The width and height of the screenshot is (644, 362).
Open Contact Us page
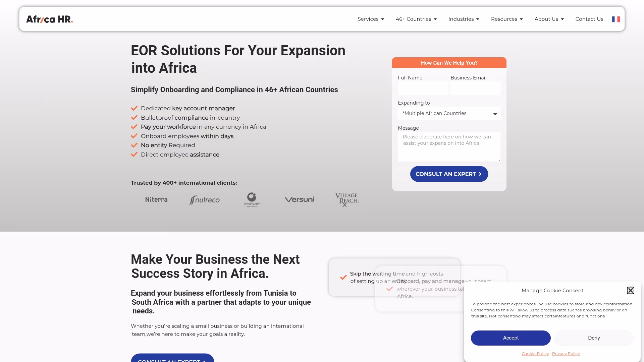coord(589,19)
